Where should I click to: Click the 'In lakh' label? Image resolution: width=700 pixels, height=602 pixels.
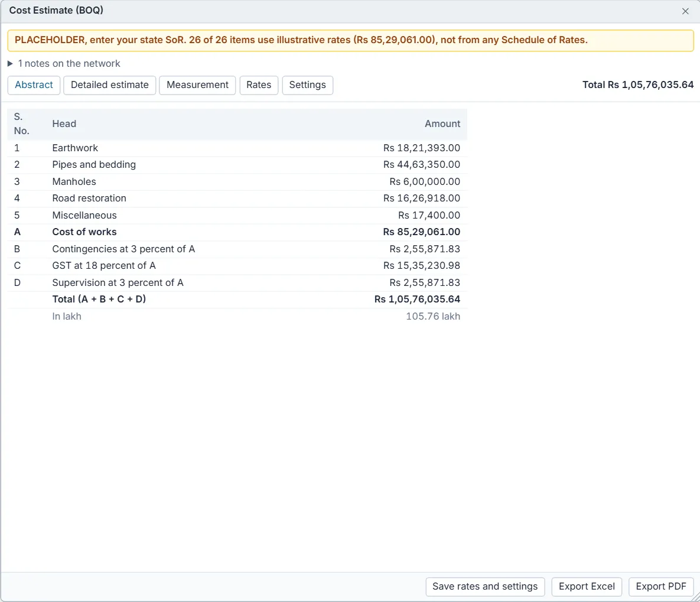point(67,316)
